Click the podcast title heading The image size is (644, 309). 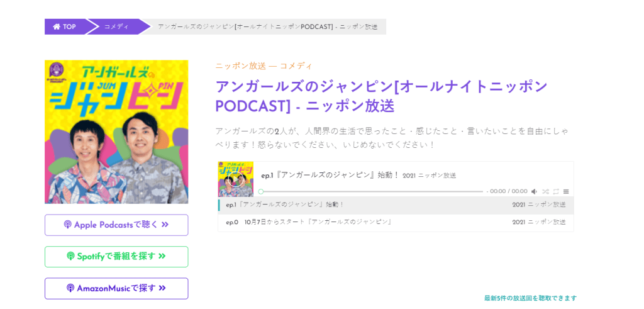click(381, 96)
